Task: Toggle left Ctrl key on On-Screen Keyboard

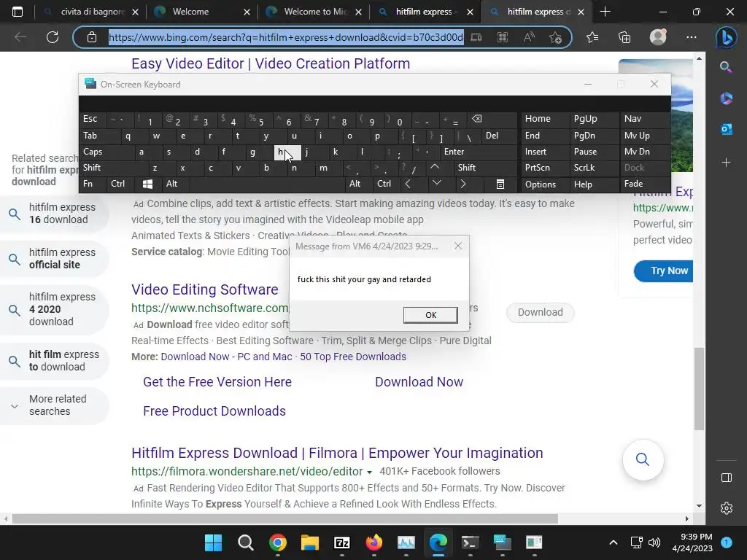Action: tap(120, 184)
